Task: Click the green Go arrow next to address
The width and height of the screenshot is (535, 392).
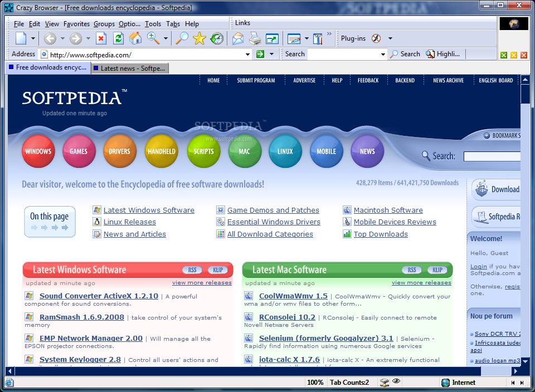Action: click(260, 54)
